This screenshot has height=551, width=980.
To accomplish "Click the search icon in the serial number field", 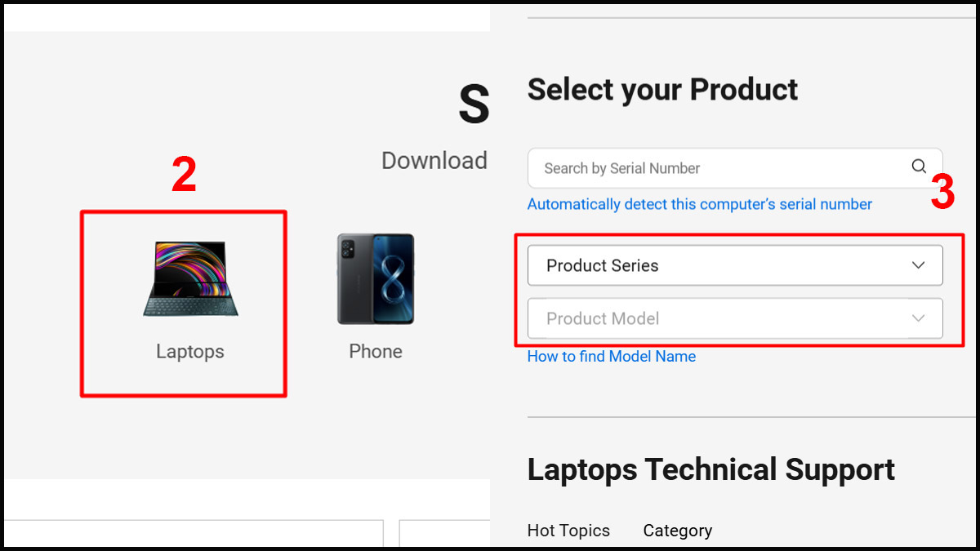I will [x=919, y=167].
